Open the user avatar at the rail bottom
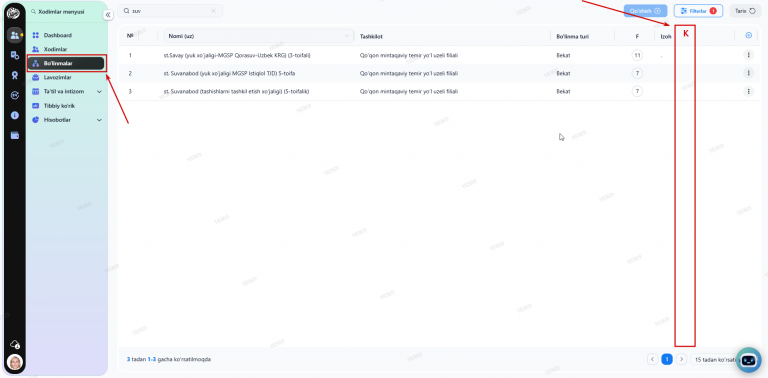 pyautogui.click(x=15, y=362)
